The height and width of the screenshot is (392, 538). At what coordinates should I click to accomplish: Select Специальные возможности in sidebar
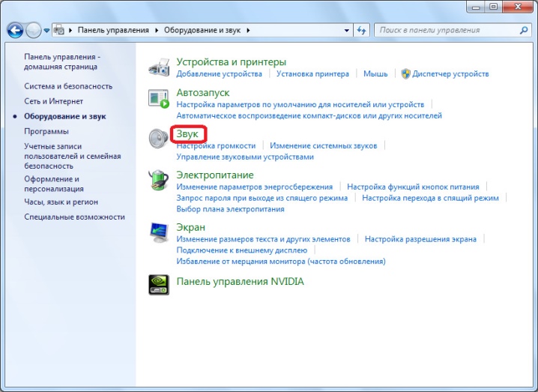74,217
